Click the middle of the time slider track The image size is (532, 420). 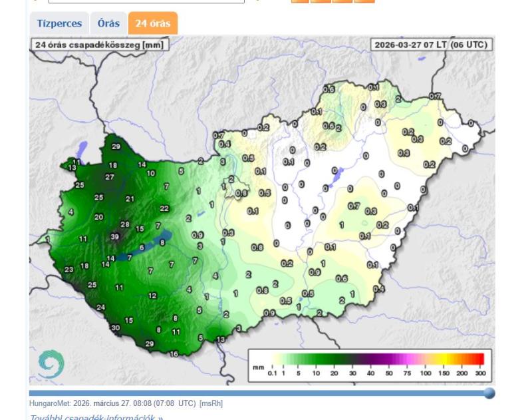259,393
